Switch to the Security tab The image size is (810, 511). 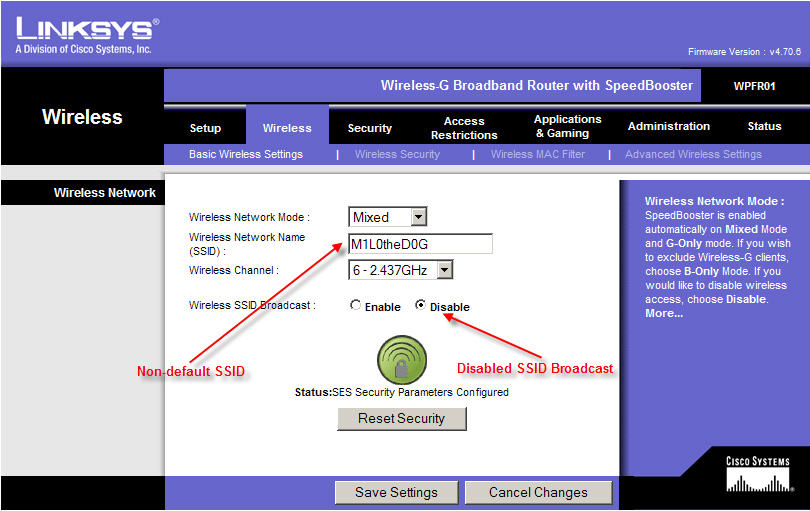click(369, 128)
